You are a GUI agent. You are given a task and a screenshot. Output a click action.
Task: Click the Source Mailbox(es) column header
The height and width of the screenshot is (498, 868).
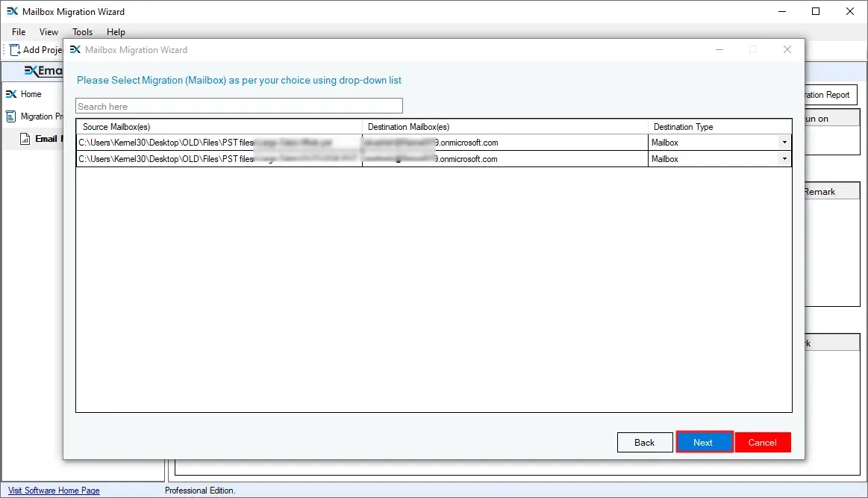[219, 127]
